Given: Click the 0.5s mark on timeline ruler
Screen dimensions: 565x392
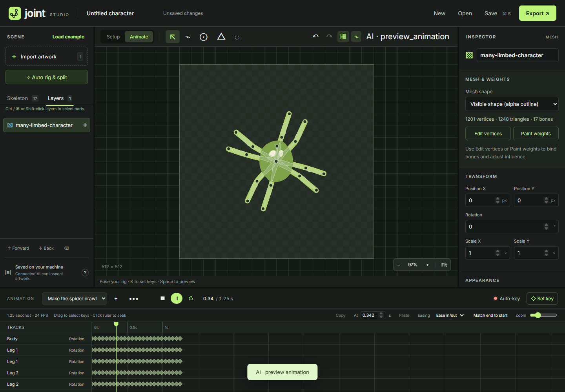Looking at the screenshot, I should pos(133,328).
